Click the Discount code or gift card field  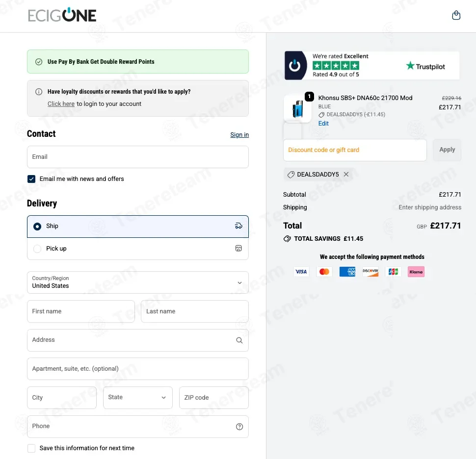pyautogui.click(x=354, y=150)
